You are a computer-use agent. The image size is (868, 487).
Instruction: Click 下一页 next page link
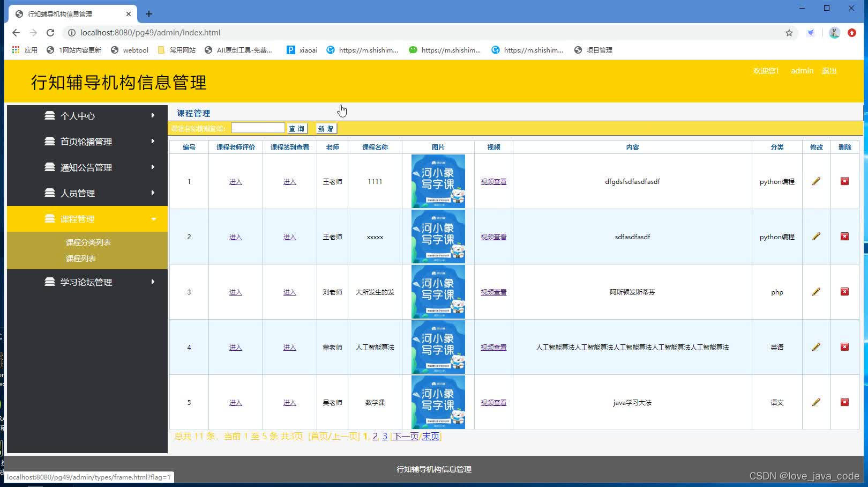tap(406, 437)
